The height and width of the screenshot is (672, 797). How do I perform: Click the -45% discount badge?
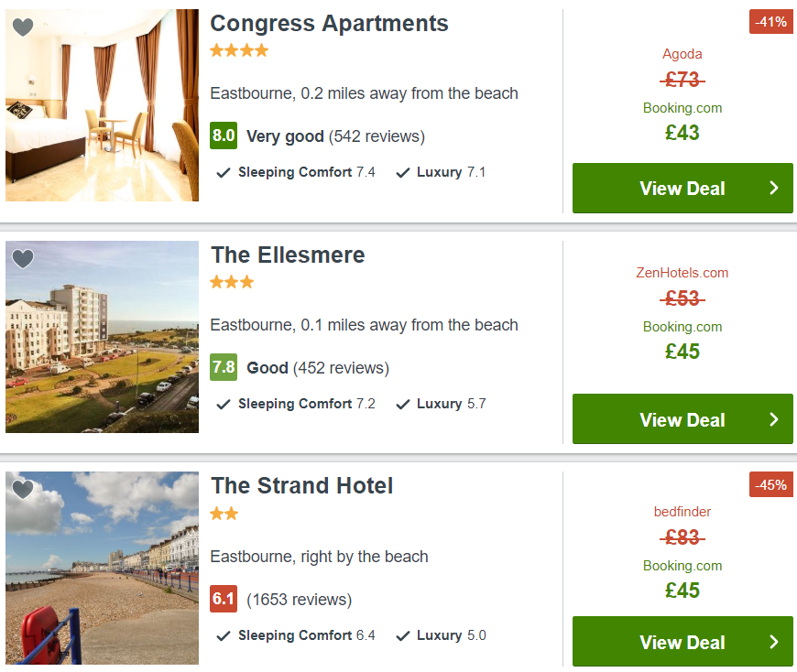click(771, 484)
